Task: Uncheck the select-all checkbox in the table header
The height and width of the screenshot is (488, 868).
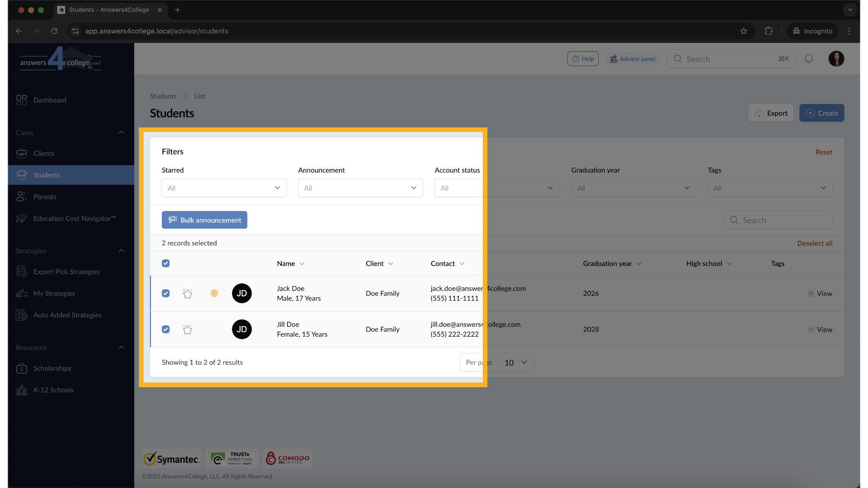Action: 166,263
